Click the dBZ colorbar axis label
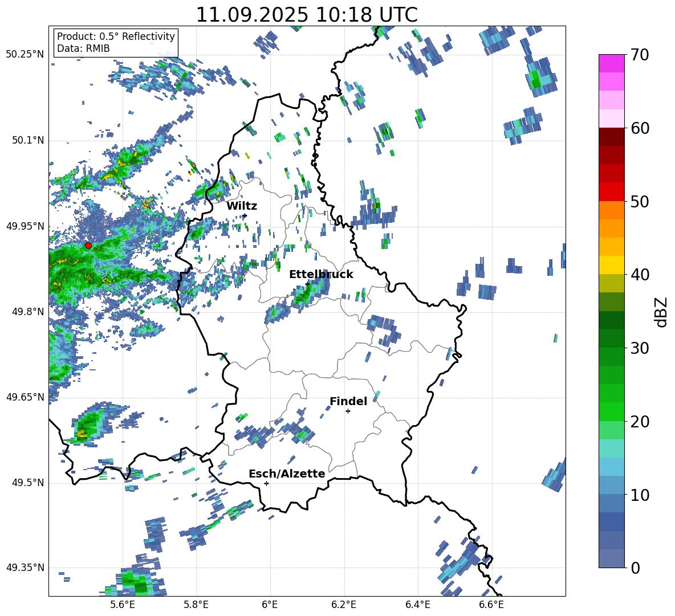 [x=662, y=312]
